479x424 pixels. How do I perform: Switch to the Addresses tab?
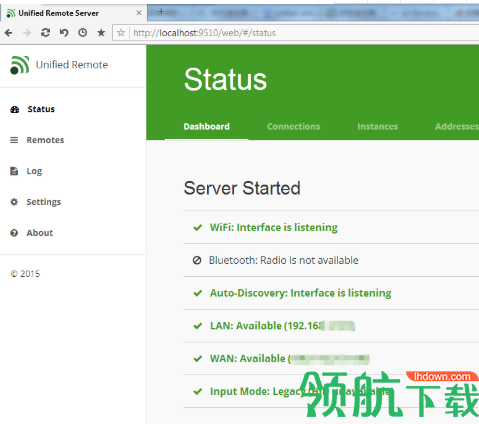coord(457,127)
